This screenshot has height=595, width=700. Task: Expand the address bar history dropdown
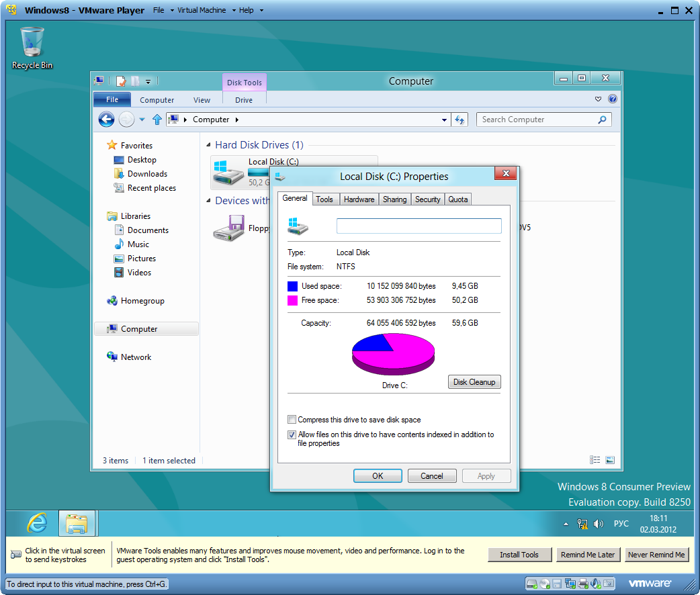[x=444, y=120]
